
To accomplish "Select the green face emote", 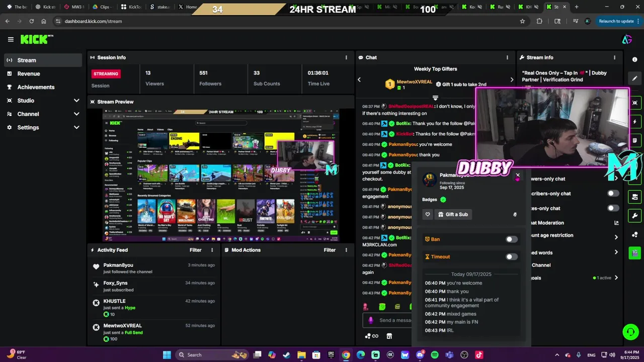I will (382, 307).
